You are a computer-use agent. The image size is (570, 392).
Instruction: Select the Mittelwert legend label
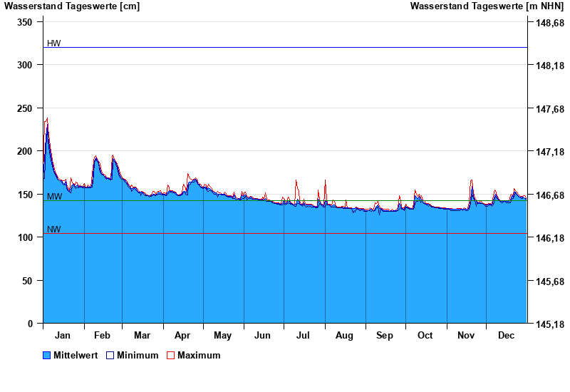76,356
